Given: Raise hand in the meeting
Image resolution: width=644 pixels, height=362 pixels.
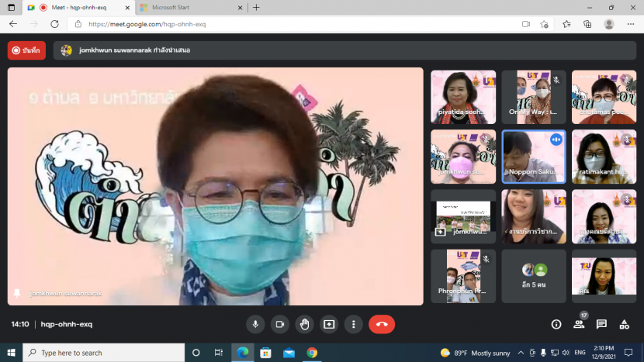Looking at the screenshot, I should coord(304,324).
